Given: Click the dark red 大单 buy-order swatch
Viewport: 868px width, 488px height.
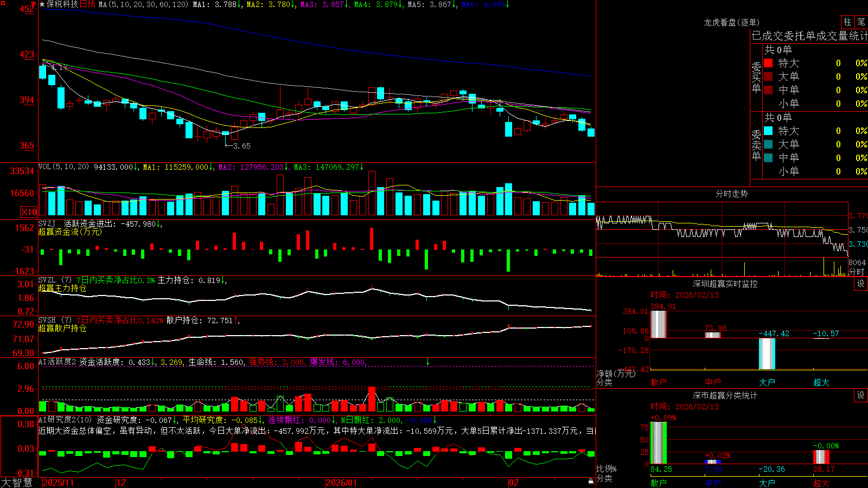Looking at the screenshot, I should point(768,76).
